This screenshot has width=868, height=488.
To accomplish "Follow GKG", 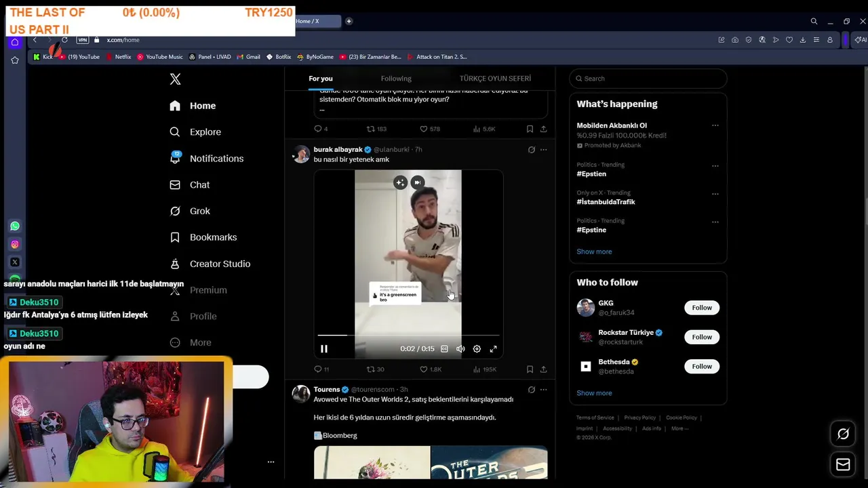I will (x=702, y=308).
